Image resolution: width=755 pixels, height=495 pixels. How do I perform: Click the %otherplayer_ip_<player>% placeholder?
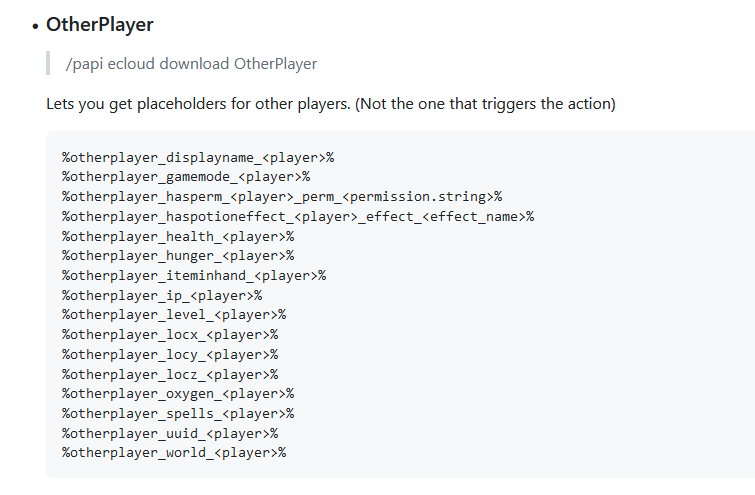tap(162, 295)
